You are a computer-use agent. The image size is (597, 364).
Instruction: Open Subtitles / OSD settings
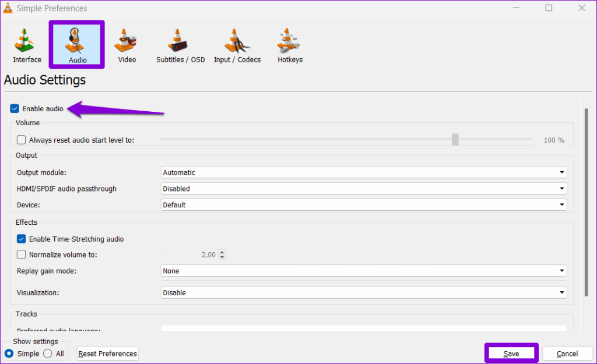[180, 44]
